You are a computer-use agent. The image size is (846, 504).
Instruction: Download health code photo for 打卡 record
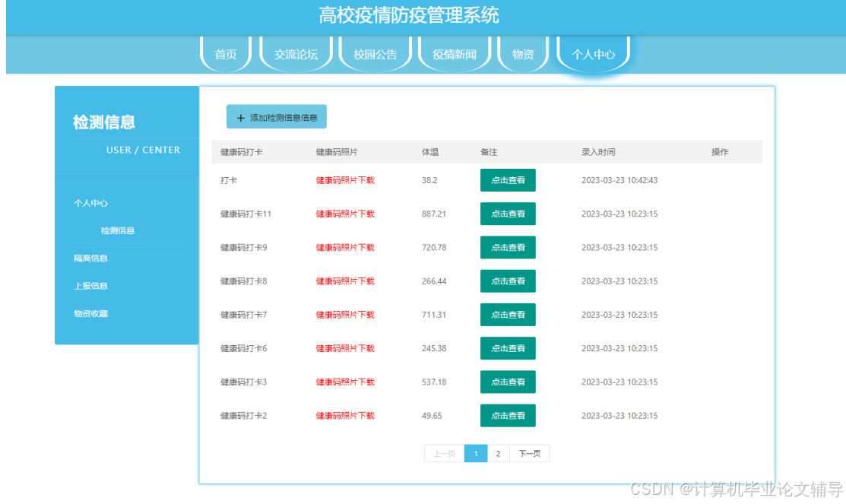344,180
